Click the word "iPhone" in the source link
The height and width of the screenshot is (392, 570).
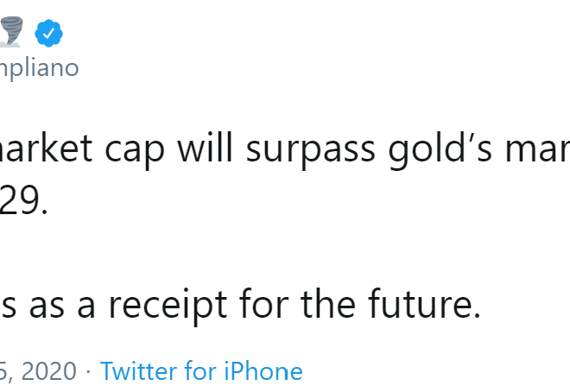point(263,371)
